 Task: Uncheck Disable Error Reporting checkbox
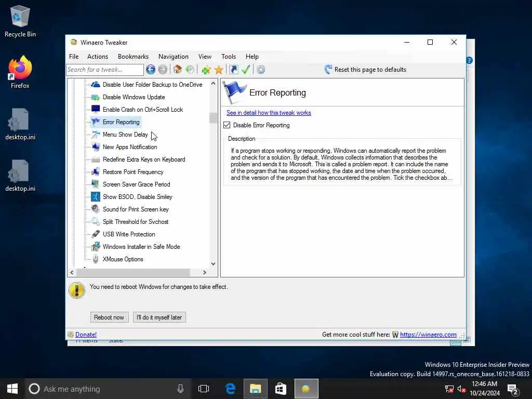[x=227, y=125]
